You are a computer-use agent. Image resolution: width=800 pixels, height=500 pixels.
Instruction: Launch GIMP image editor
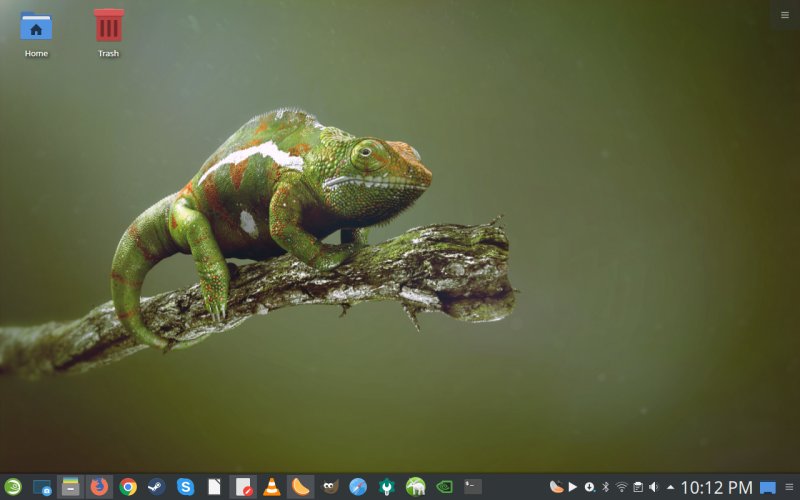point(329,487)
